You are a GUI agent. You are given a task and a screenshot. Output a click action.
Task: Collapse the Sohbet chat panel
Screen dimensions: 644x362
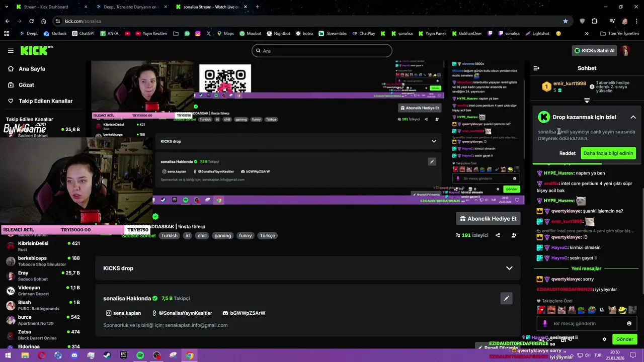pos(536,68)
